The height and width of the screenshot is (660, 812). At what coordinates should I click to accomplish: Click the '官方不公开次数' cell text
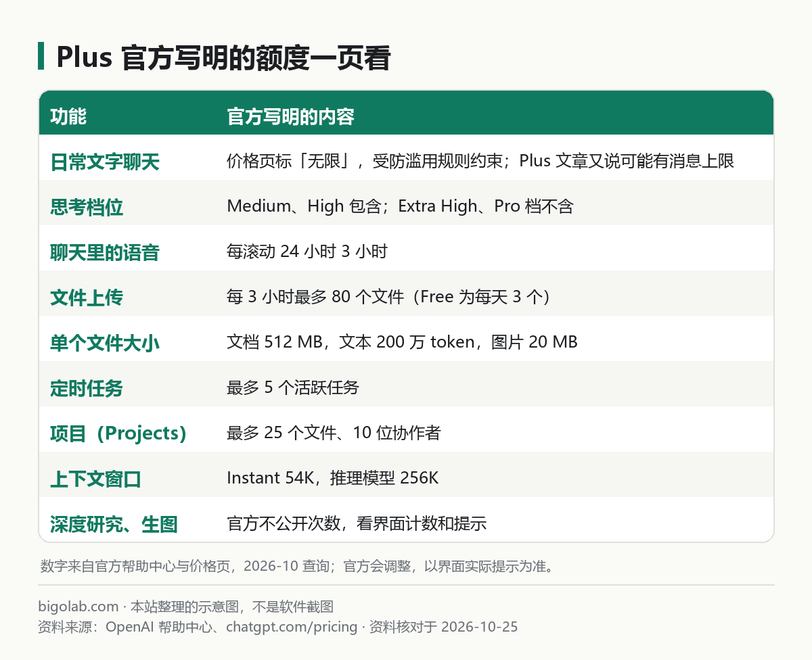[x=357, y=523]
